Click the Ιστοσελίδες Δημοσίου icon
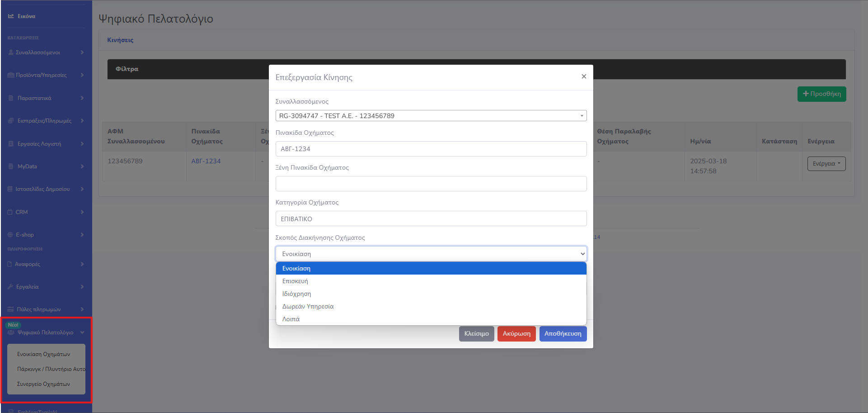 (10, 189)
